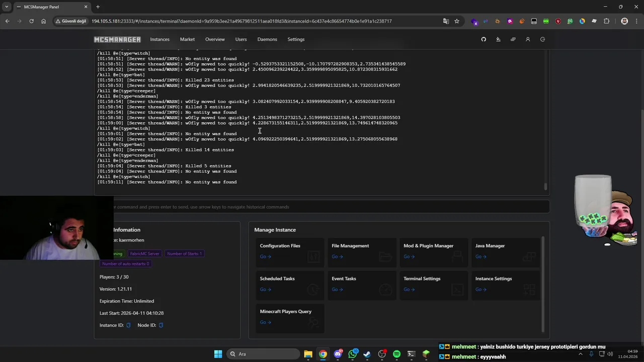The height and width of the screenshot is (362, 644).
Task: Open Spotify from the taskbar
Action: click(x=396, y=354)
